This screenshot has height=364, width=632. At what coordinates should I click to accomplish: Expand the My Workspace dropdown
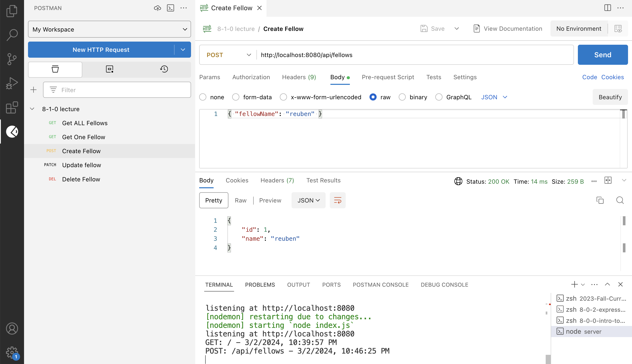click(x=110, y=29)
